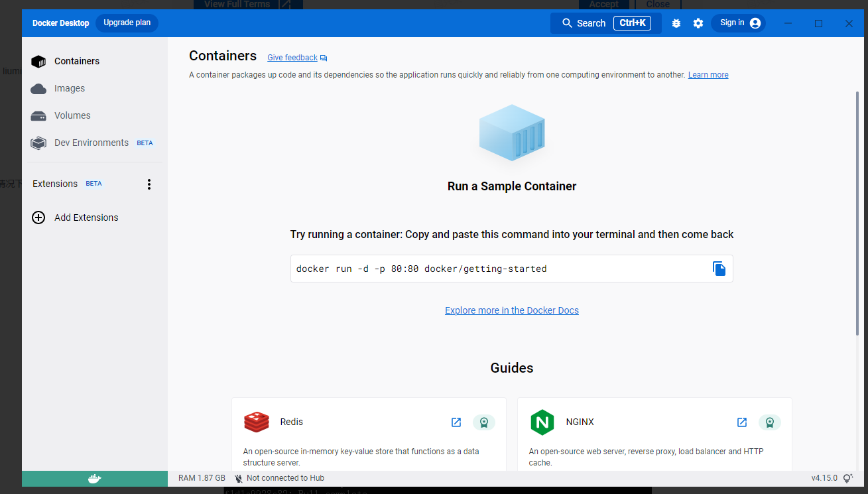
Task: Open Redis guide external link icon
Action: (x=456, y=422)
